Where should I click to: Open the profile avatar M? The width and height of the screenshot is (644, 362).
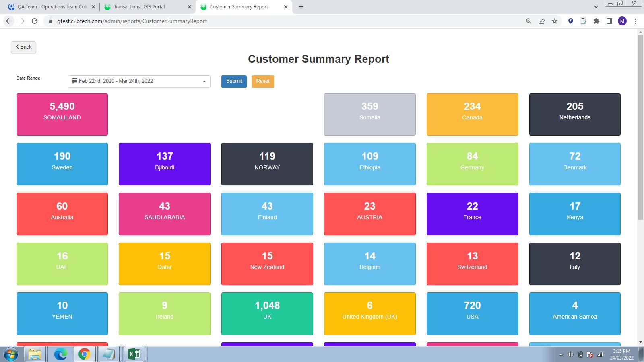(x=622, y=21)
